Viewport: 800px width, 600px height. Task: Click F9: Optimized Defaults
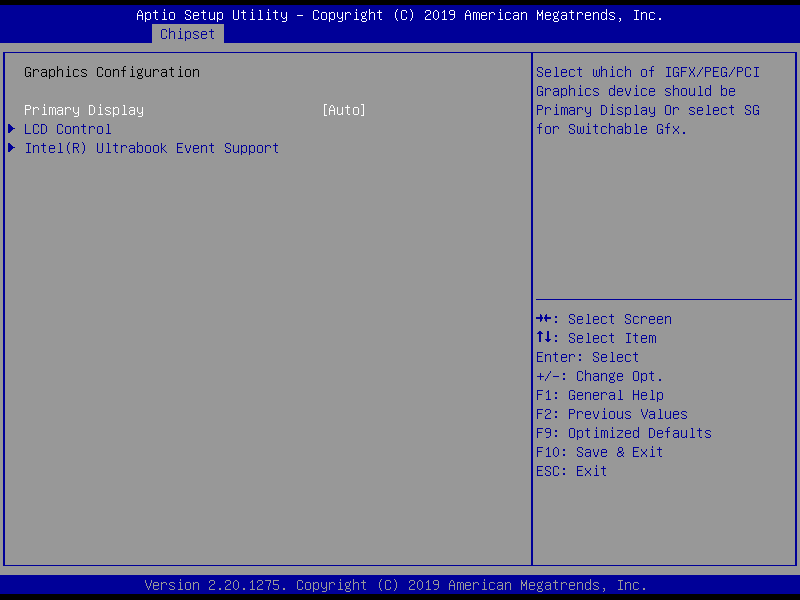(623, 433)
